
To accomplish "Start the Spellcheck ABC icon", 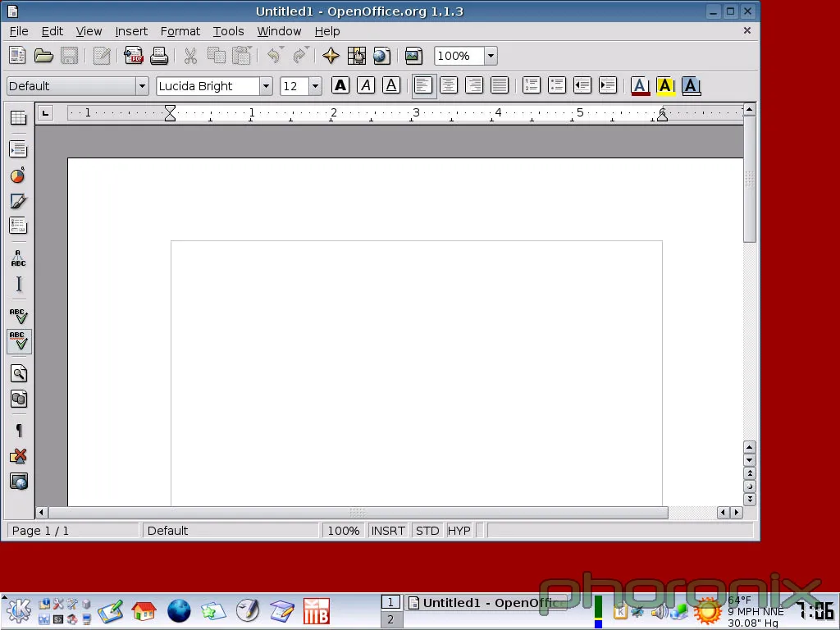I will coord(18,316).
